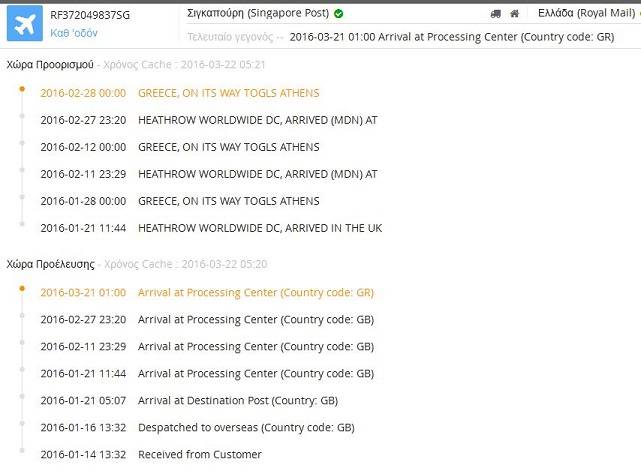Select tracking number RF372049837SG
The height and width of the screenshot is (471, 641).
pyautogui.click(x=90, y=15)
